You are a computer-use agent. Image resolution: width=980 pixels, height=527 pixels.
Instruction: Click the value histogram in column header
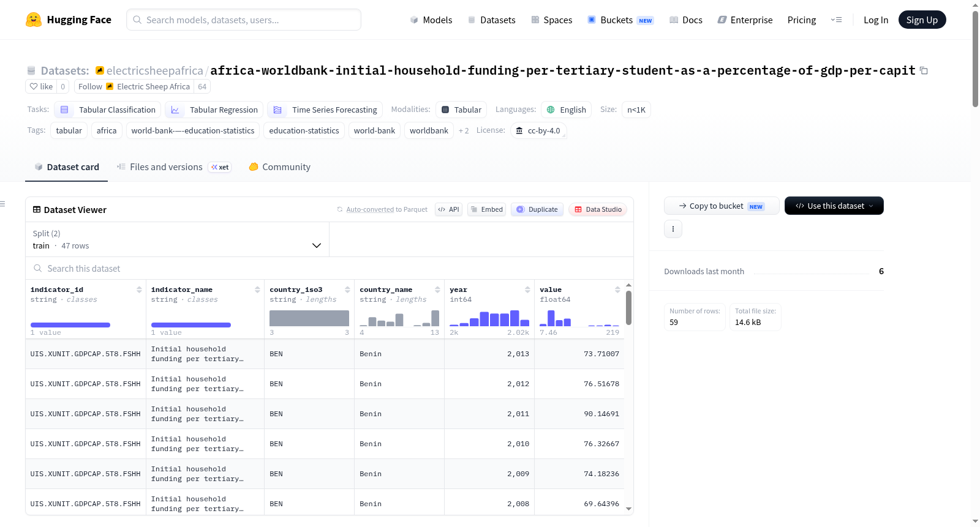579,318
